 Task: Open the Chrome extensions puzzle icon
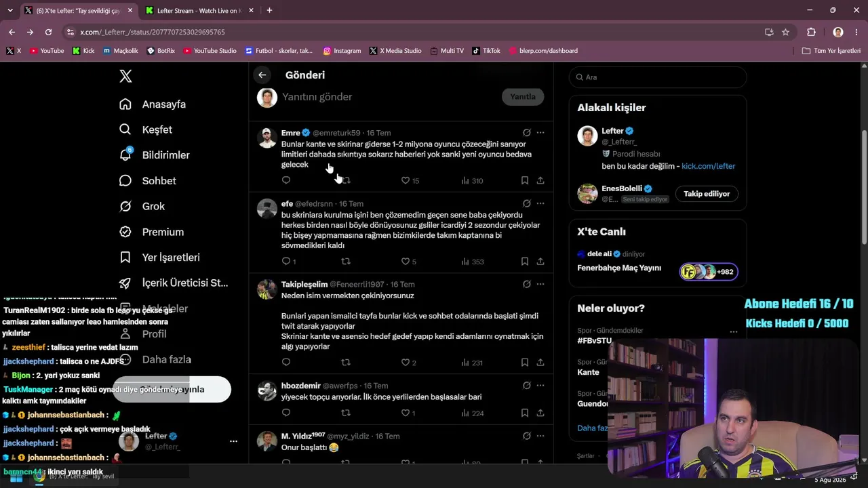[811, 32]
